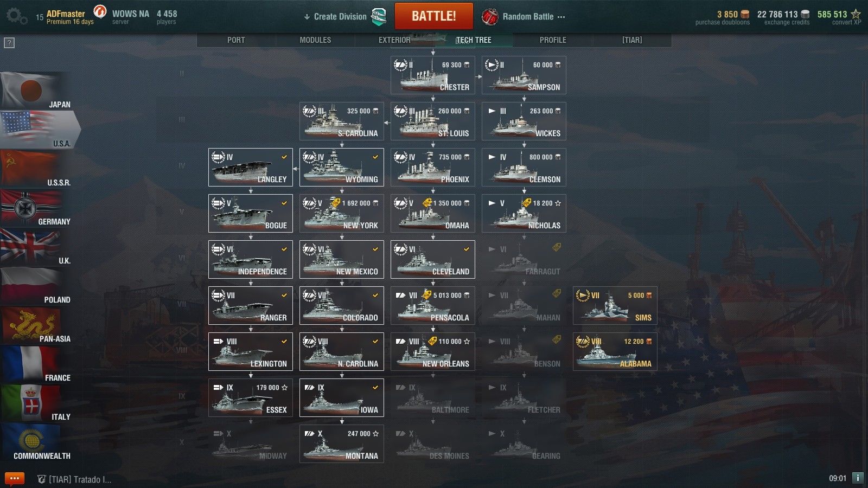Open the Random Battle mode selector
This screenshot has width=868, height=488.
(x=524, y=17)
